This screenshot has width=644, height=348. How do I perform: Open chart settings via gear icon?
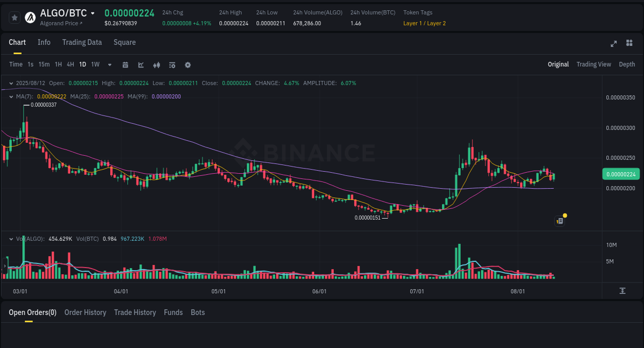(x=188, y=64)
